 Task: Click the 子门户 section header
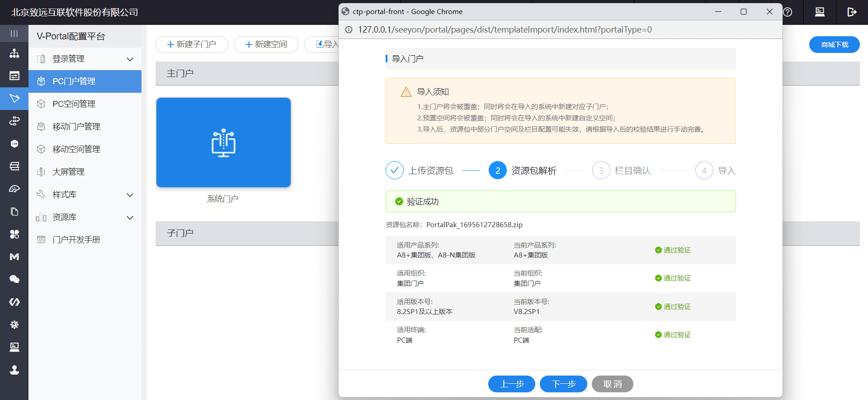[180, 233]
